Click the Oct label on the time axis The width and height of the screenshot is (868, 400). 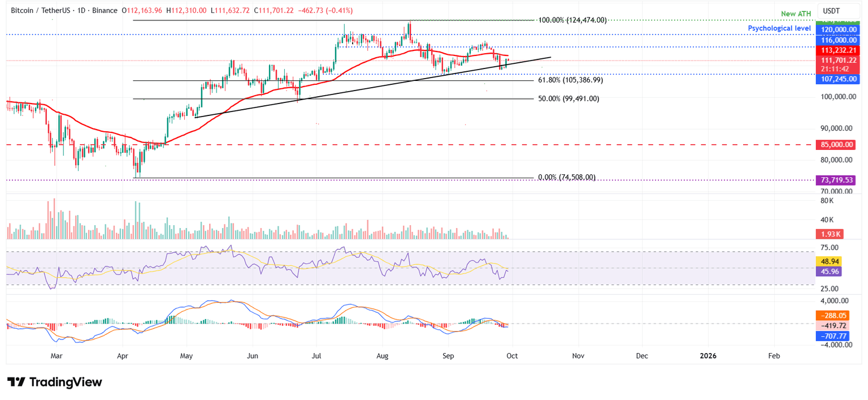click(511, 356)
